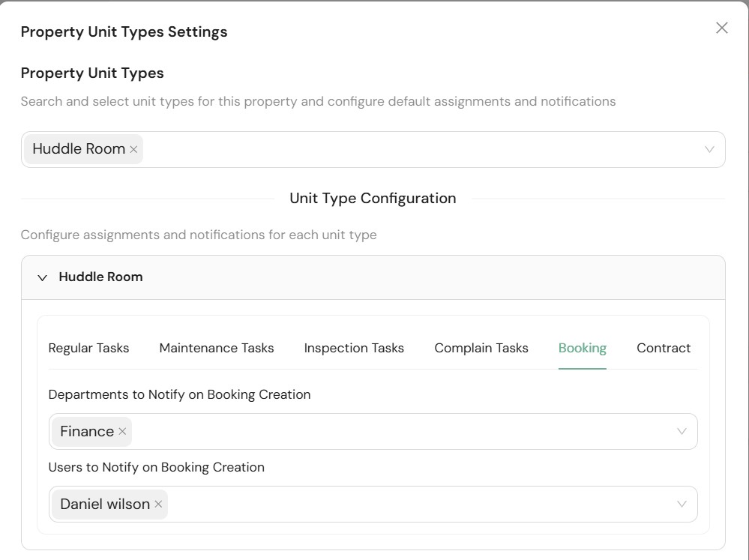This screenshot has height=560, width=749.
Task: Close the Property Unit Types Settings dialog
Action: pos(721,28)
